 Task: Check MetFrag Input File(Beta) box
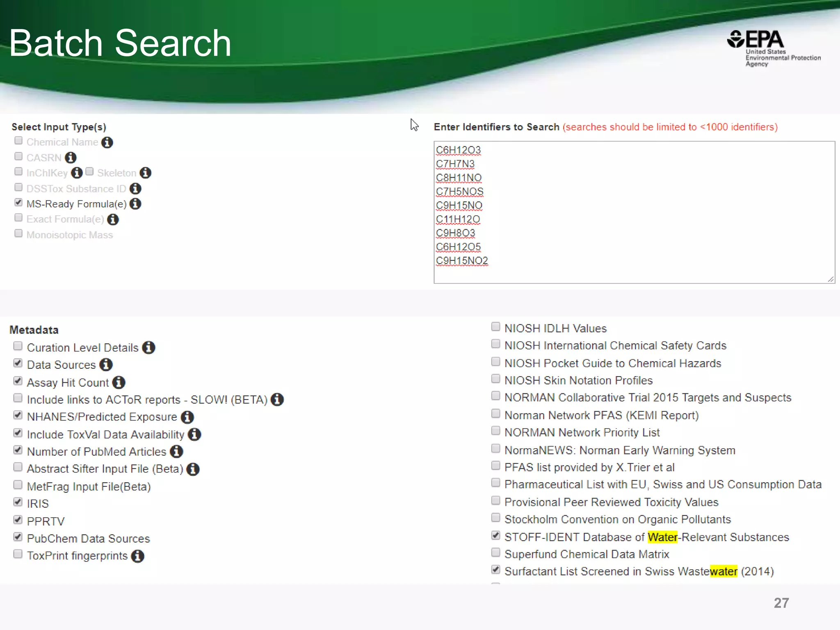(18, 485)
